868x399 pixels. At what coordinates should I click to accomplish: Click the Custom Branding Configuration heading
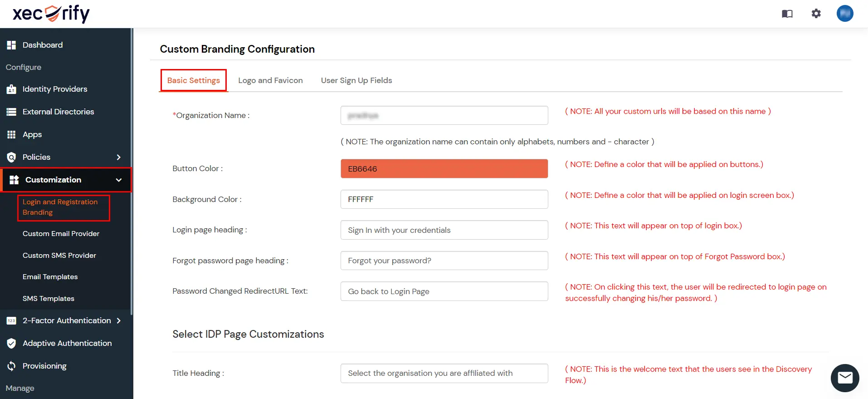click(x=237, y=49)
